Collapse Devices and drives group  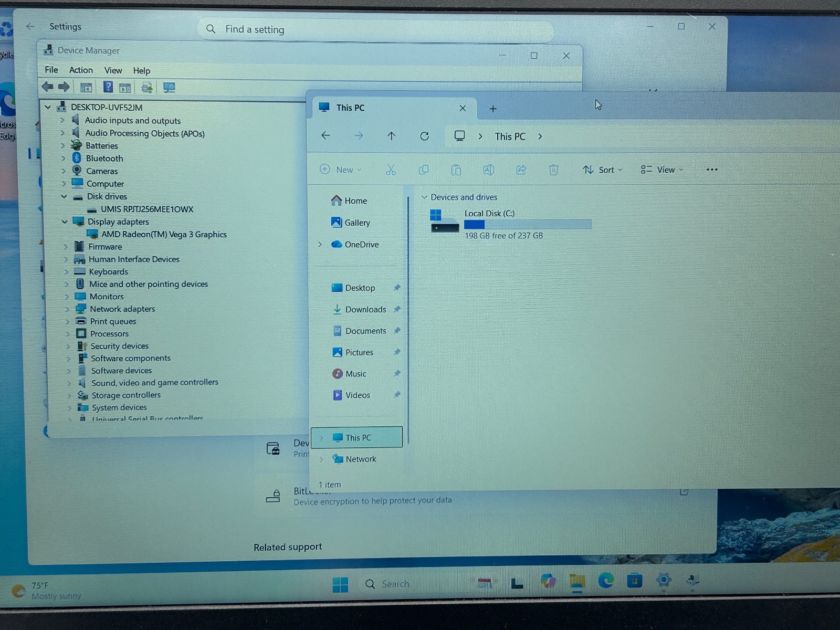click(x=424, y=197)
